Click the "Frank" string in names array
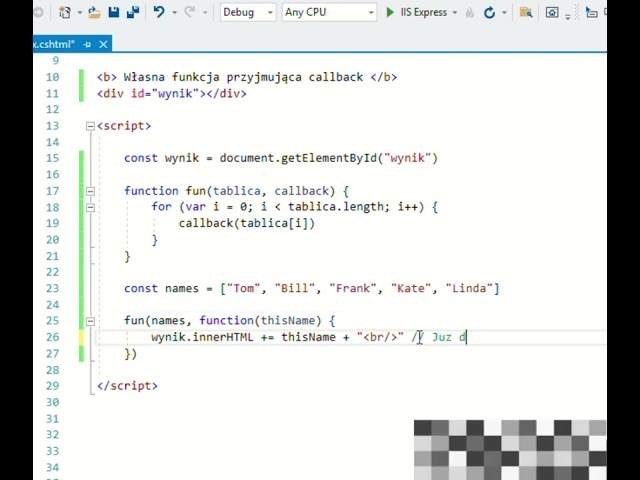 click(356, 289)
